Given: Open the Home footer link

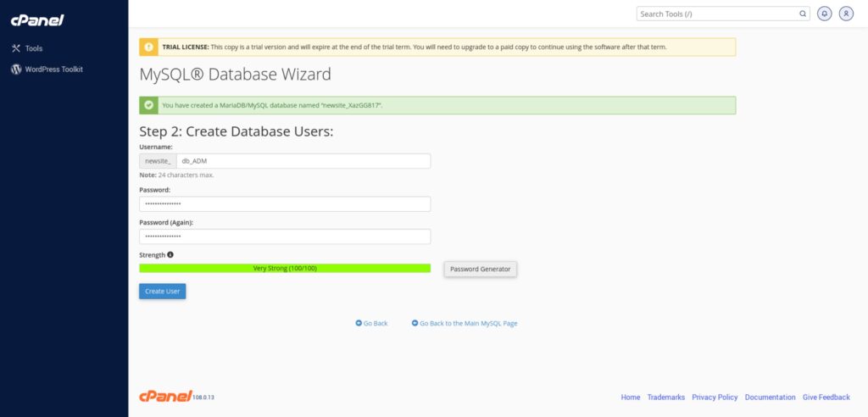Looking at the screenshot, I should pyautogui.click(x=631, y=397).
